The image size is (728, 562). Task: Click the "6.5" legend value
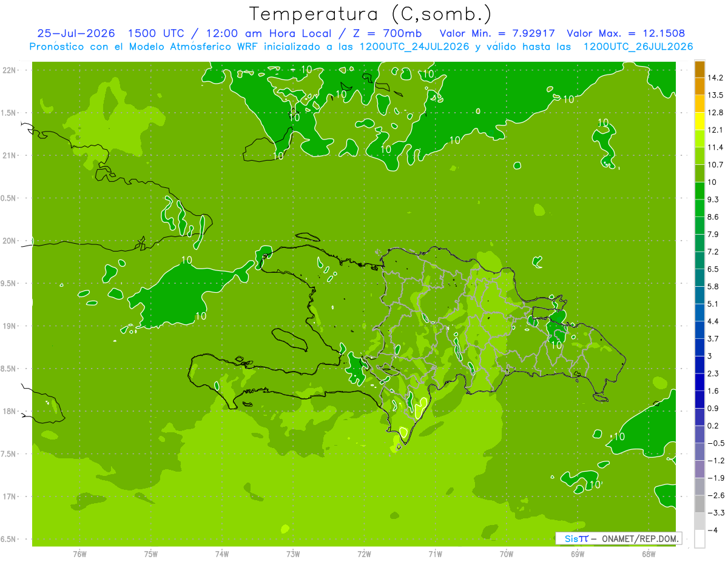tap(713, 269)
